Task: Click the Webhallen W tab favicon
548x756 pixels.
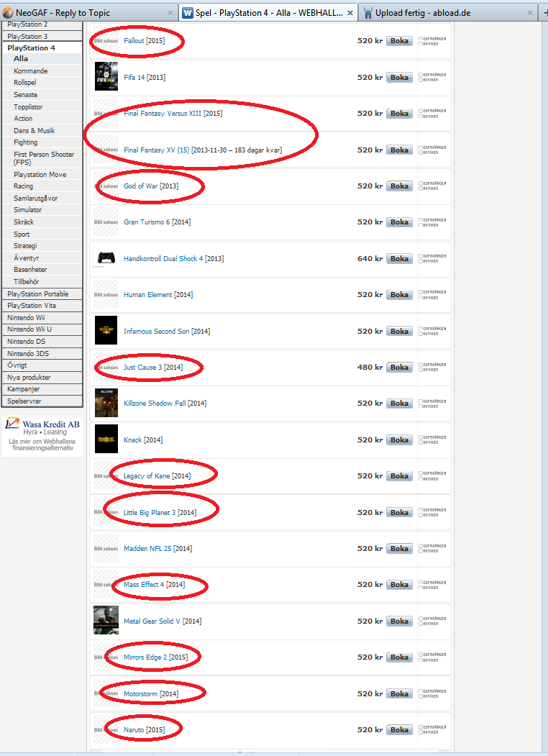Action: (188, 13)
